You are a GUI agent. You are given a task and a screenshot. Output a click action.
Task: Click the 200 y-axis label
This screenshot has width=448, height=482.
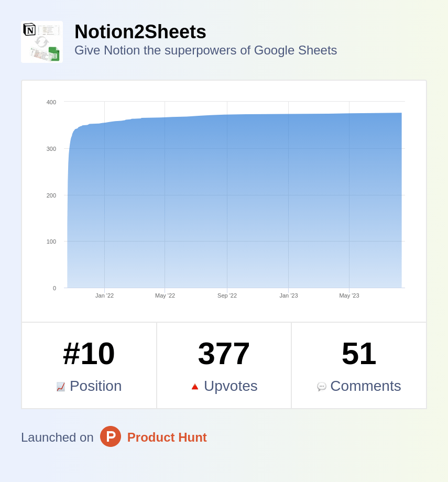[51, 195]
